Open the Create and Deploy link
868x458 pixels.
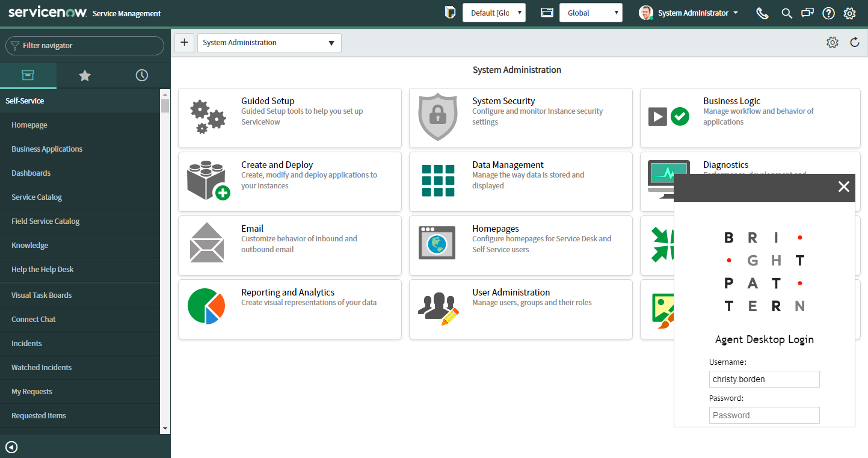(277, 165)
